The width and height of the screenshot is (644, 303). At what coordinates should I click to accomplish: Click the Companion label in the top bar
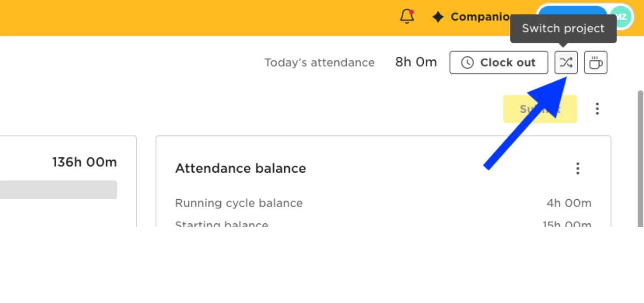[x=481, y=17]
